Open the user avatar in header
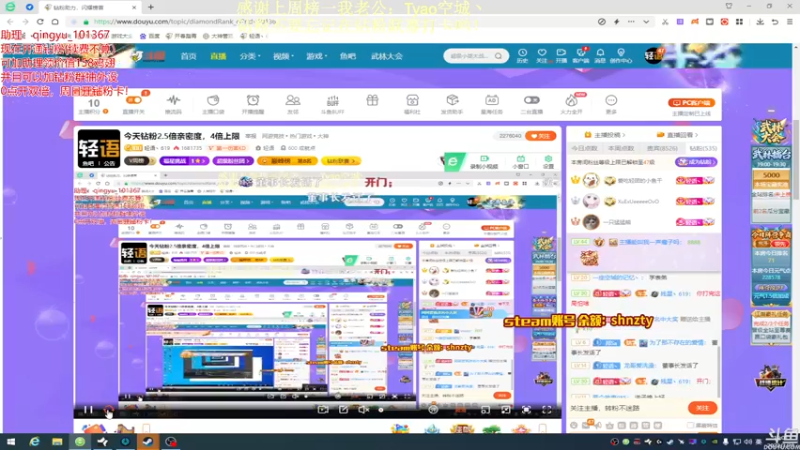Viewport: 800px width, 450px height. click(654, 56)
